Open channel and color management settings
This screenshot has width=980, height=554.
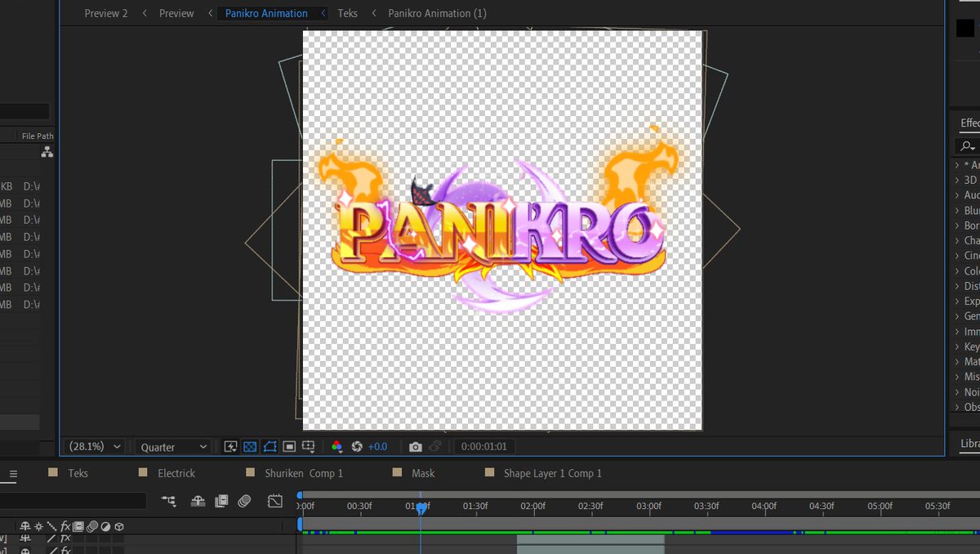click(x=336, y=447)
